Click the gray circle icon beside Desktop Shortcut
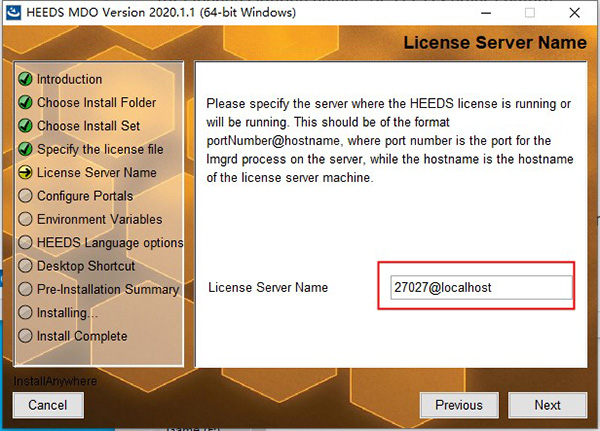 pyautogui.click(x=25, y=266)
